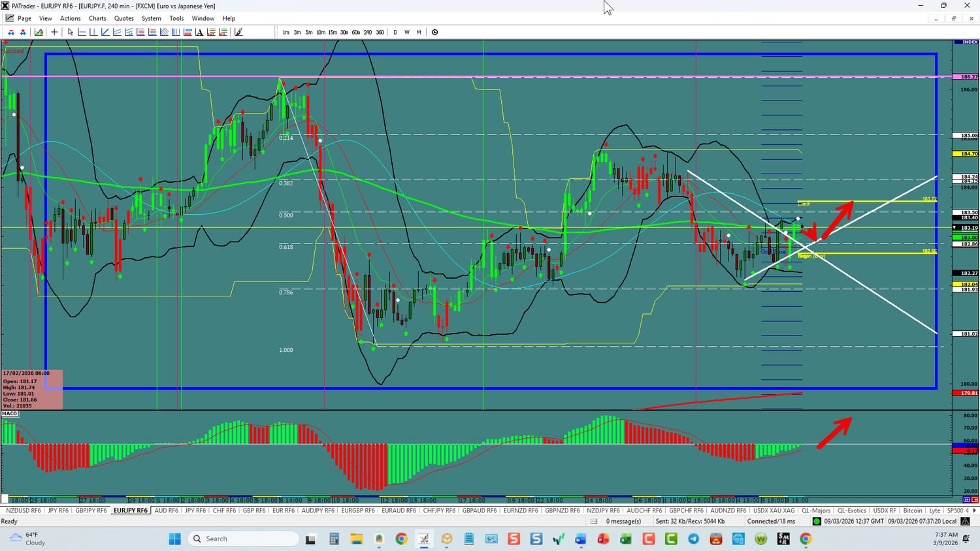Switch to 1m timeframe
The width and height of the screenshot is (980, 551).
click(286, 32)
